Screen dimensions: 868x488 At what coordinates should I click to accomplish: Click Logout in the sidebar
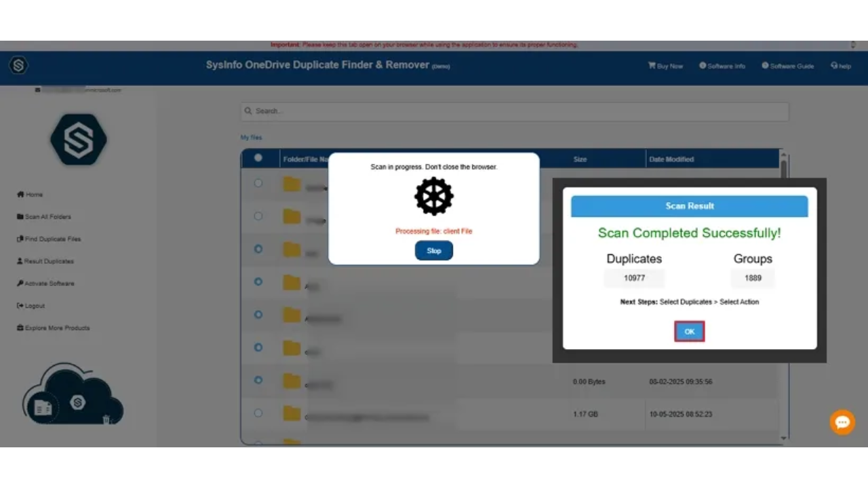tap(31, 306)
